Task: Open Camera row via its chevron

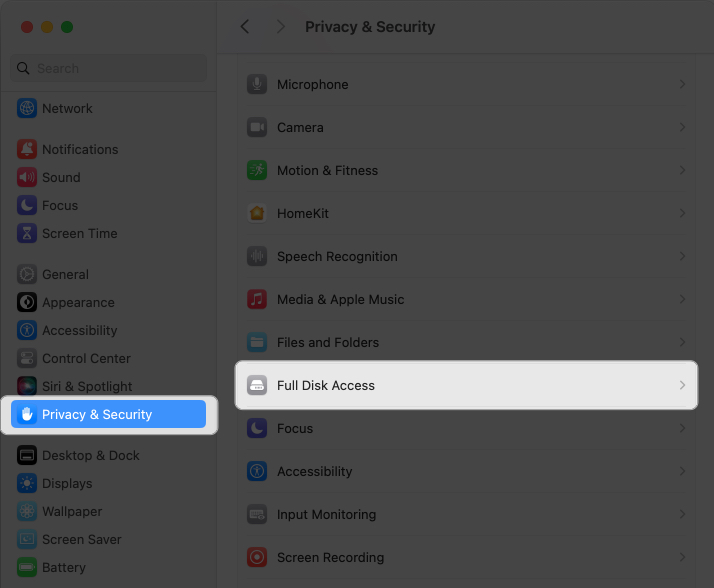Action: pos(682,127)
